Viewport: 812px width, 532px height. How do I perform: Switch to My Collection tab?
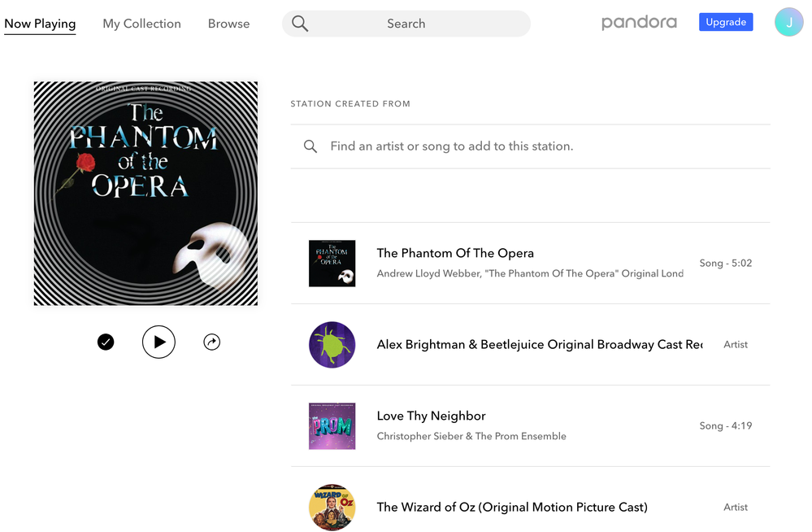(x=141, y=24)
